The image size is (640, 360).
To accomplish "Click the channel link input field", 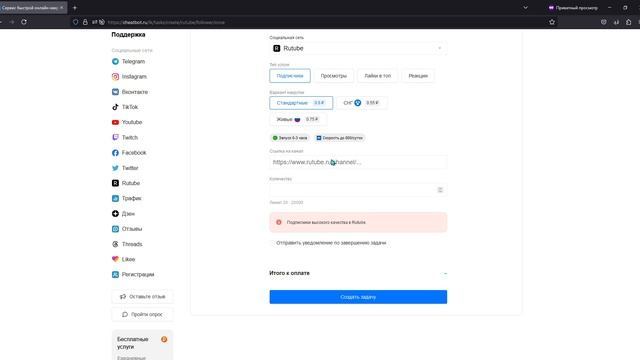I will point(358,162).
